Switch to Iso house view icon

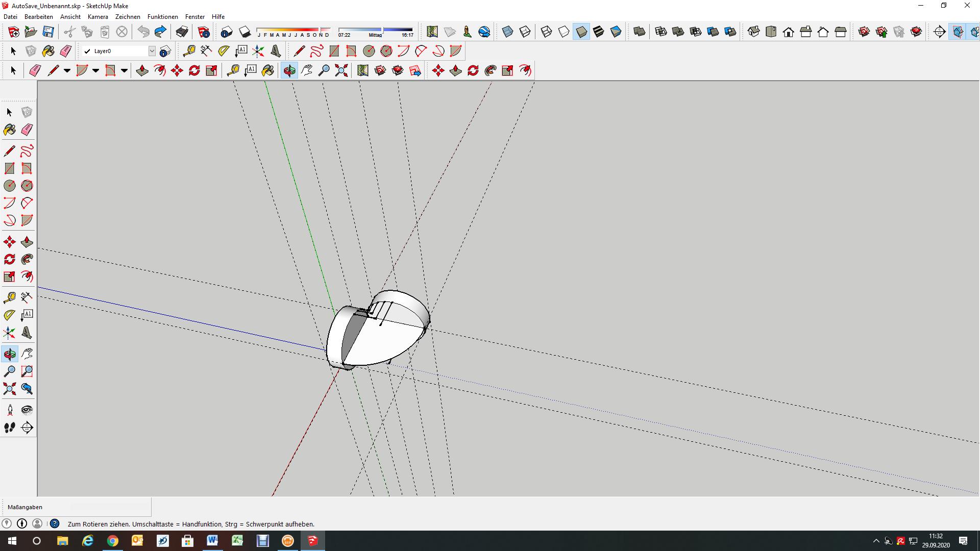[754, 32]
